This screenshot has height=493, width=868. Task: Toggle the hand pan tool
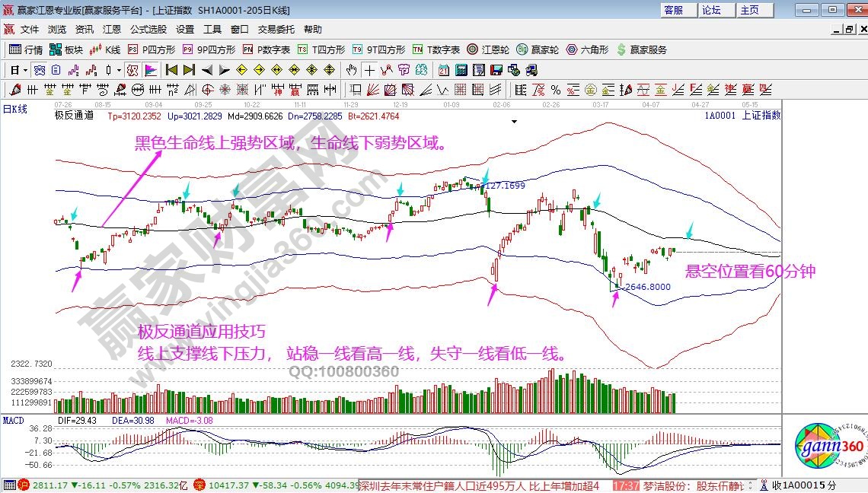coord(351,70)
